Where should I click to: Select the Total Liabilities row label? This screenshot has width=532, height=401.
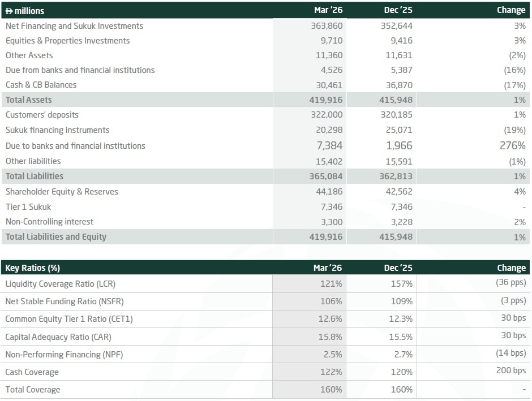pos(35,176)
